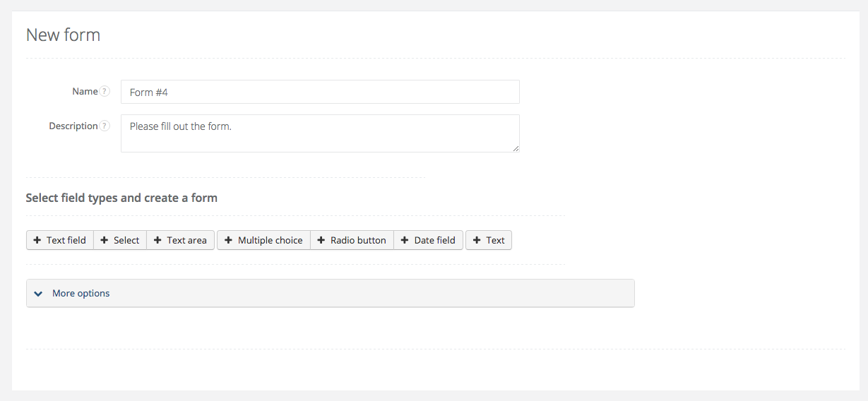Focus the Name input field

[x=320, y=92]
